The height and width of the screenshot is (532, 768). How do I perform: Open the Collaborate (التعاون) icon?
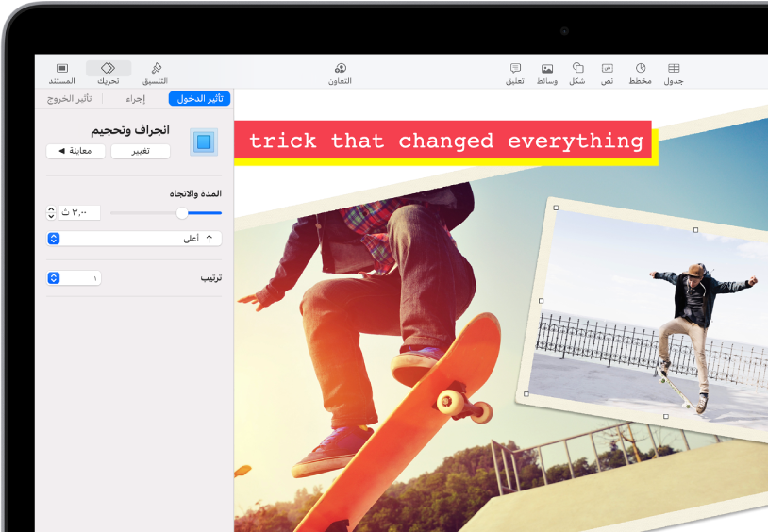tap(340, 74)
